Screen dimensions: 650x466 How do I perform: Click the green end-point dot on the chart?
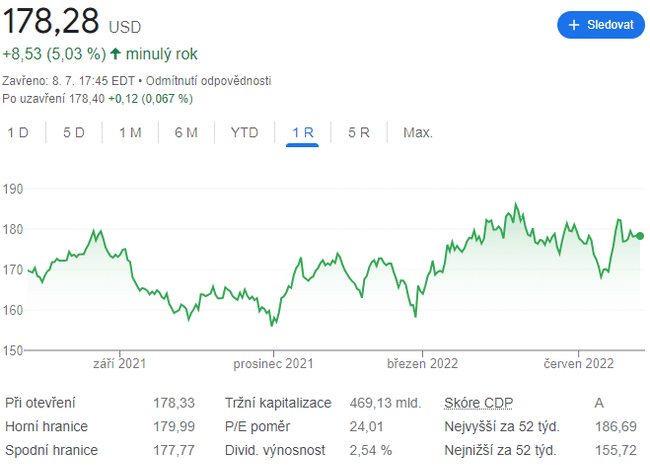[640, 236]
